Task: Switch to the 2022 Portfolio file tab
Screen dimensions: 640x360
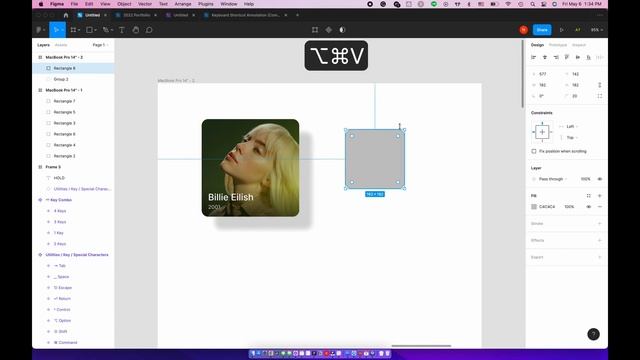Action: coord(136,15)
